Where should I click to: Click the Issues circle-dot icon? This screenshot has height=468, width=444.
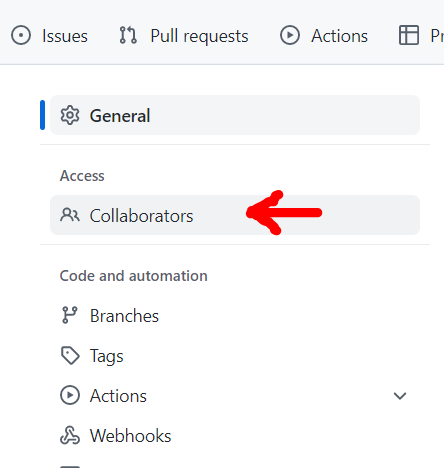21,35
